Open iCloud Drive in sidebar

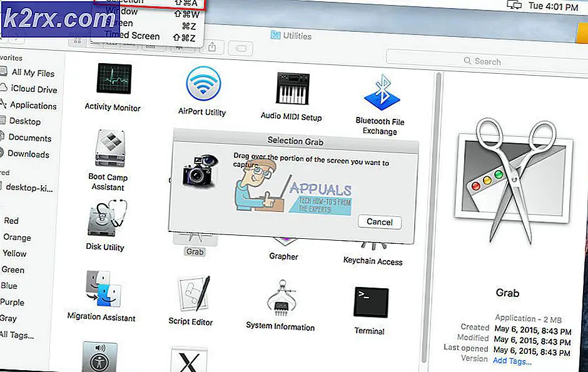34,89
